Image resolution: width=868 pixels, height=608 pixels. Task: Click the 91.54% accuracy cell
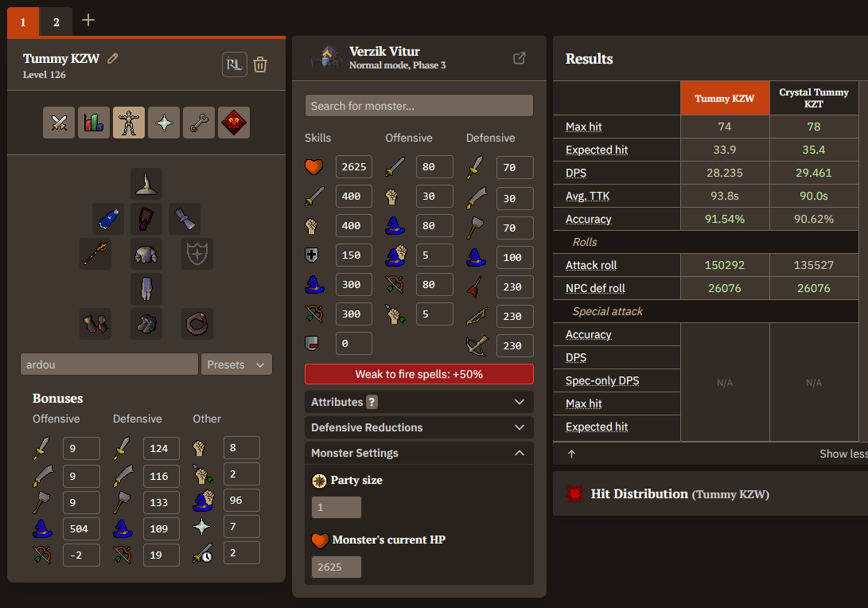(725, 220)
